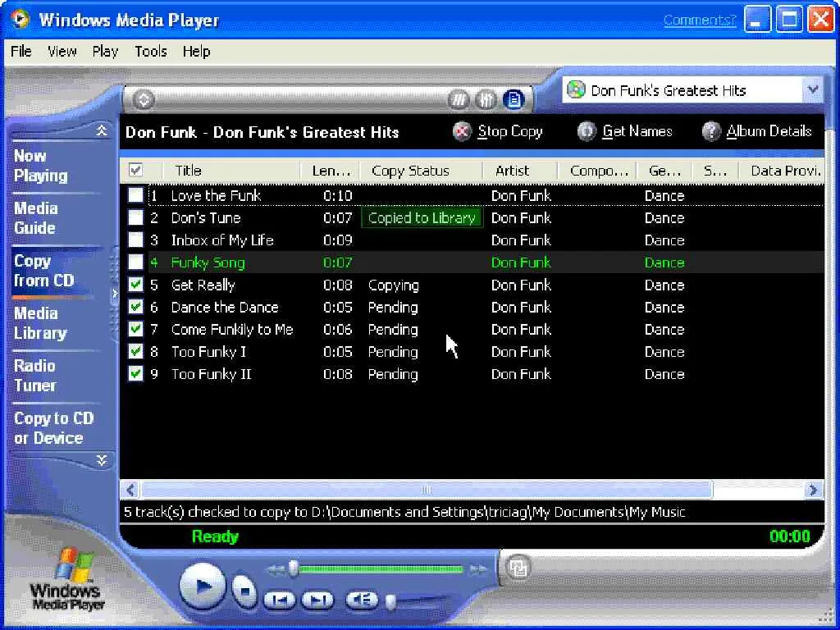Check the Don's Tune track box
Screen dimensions: 840x630
click(x=135, y=217)
